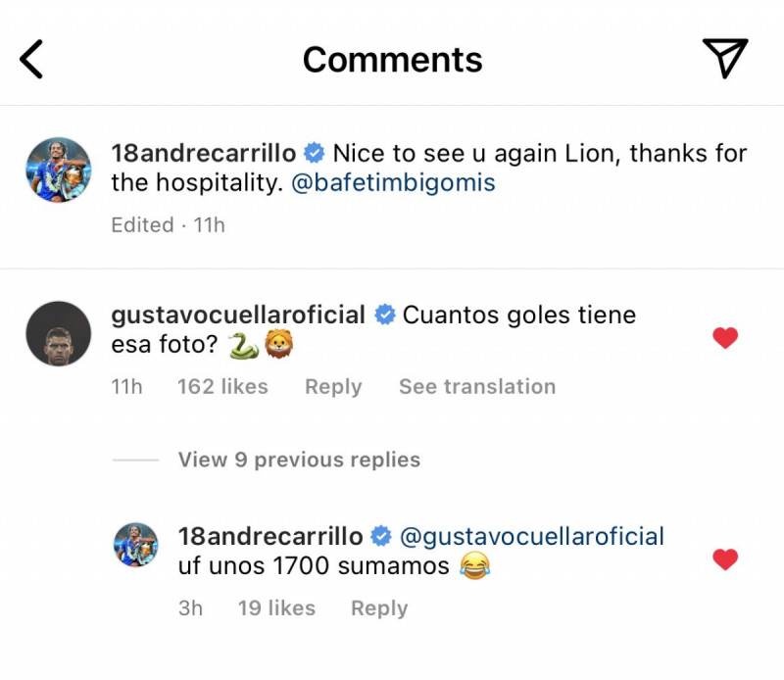The width and height of the screenshot is (784, 680).
Task: View the 162 likes list
Action: (222, 387)
